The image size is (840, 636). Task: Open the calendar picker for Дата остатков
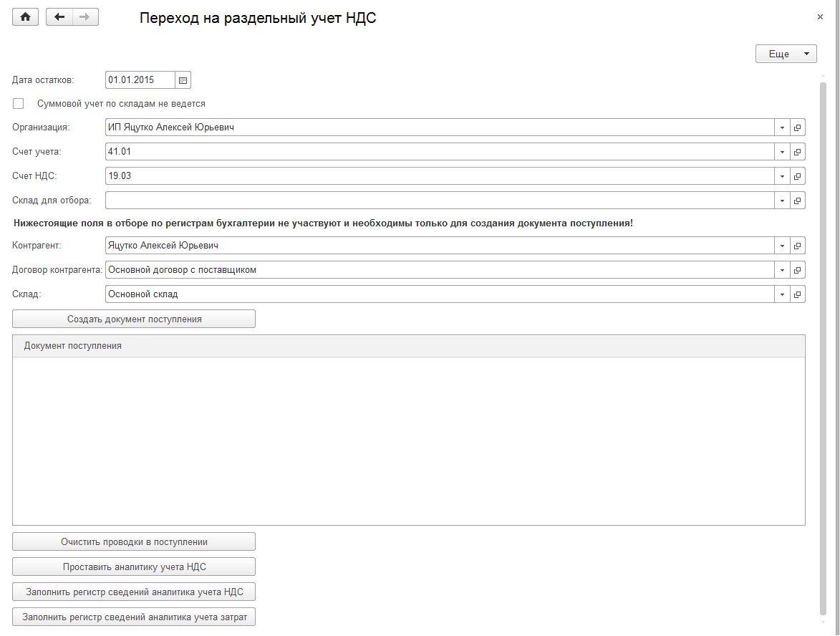tap(183, 80)
